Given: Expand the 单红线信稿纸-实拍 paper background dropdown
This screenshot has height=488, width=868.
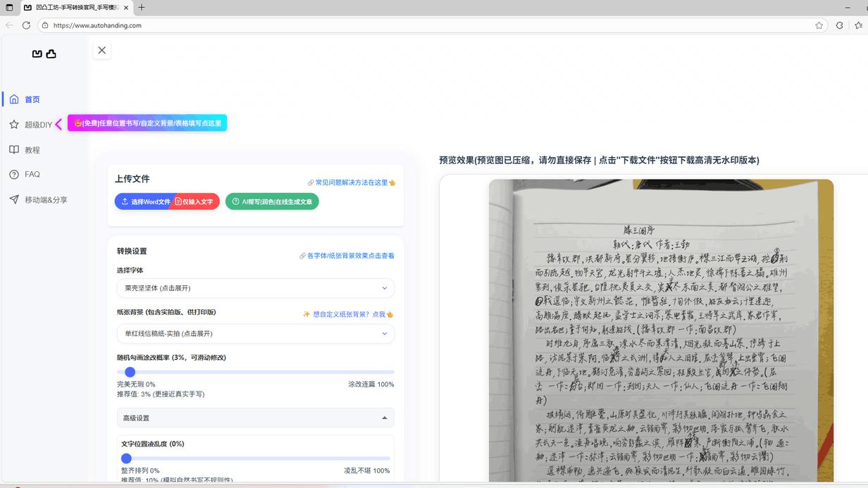Looking at the screenshot, I should pyautogui.click(x=254, y=333).
